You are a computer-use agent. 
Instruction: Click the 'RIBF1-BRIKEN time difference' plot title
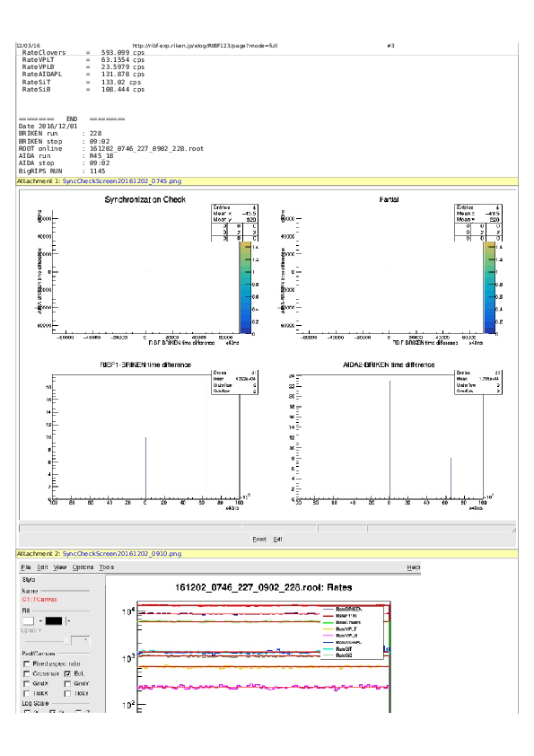(145, 365)
